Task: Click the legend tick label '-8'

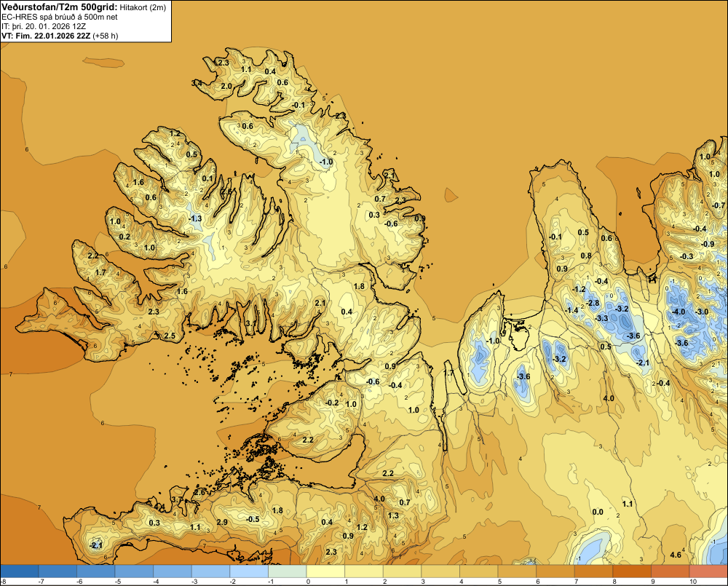Action: point(3,582)
